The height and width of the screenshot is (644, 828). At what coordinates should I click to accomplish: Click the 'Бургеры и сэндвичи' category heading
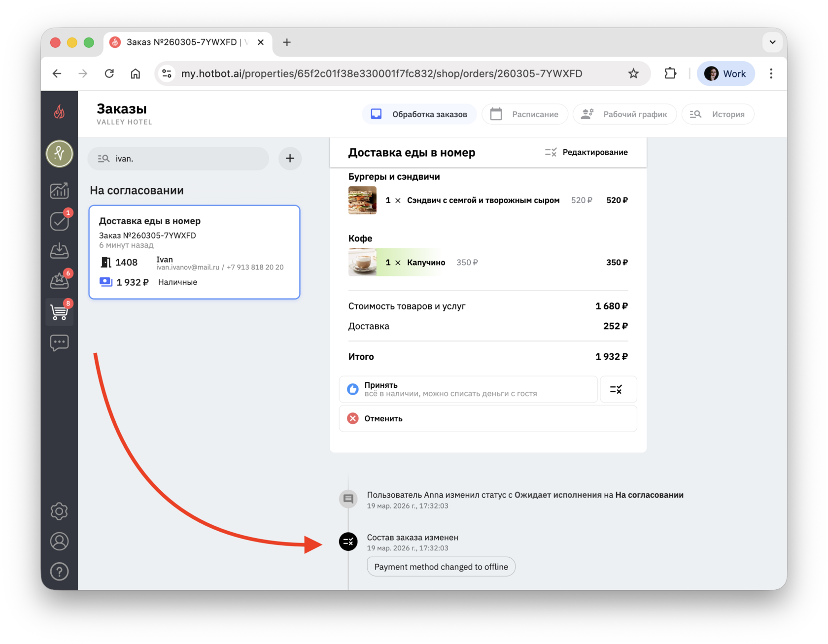[394, 177]
